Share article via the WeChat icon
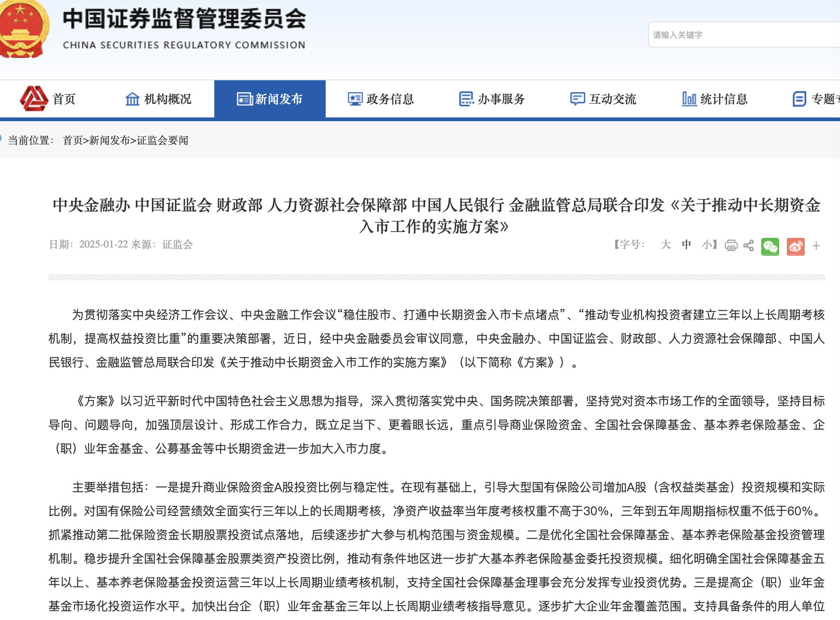The image size is (840, 620). tap(770, 246)
